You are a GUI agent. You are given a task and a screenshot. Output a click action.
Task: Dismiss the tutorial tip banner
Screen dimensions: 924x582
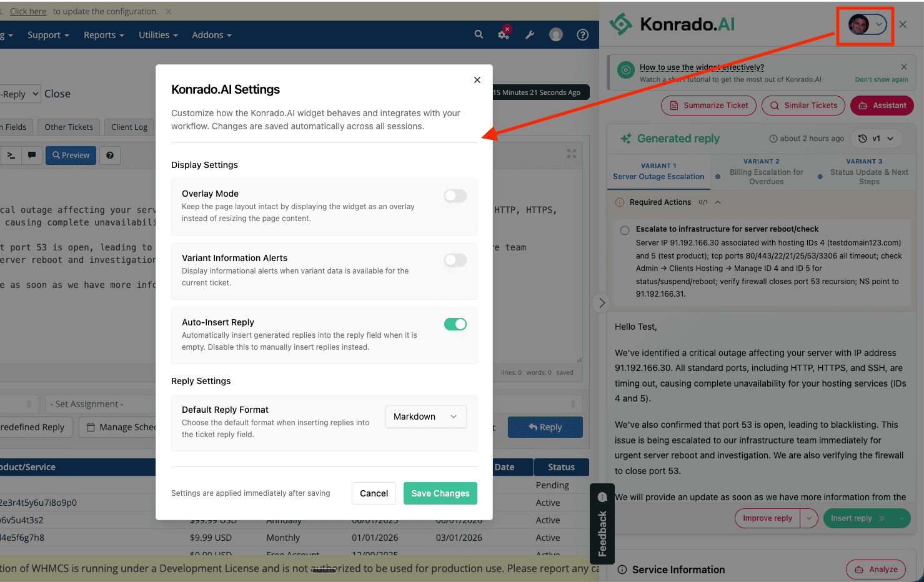(904, 67)
